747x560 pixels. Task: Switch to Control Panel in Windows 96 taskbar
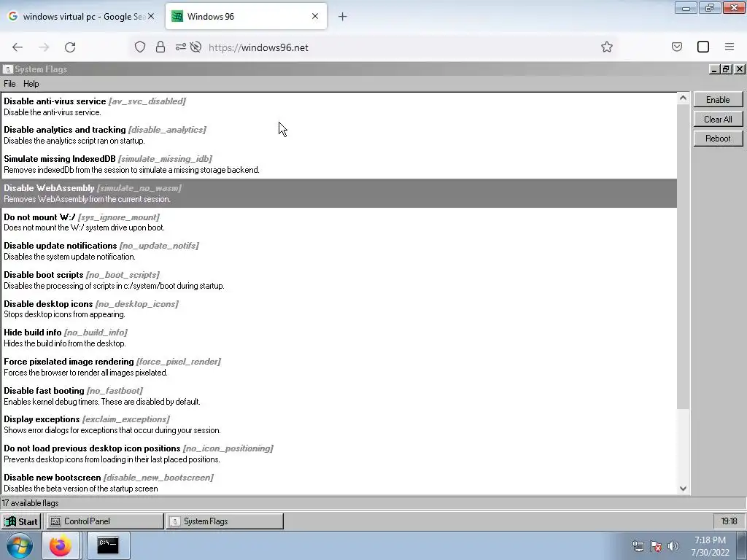105,521
